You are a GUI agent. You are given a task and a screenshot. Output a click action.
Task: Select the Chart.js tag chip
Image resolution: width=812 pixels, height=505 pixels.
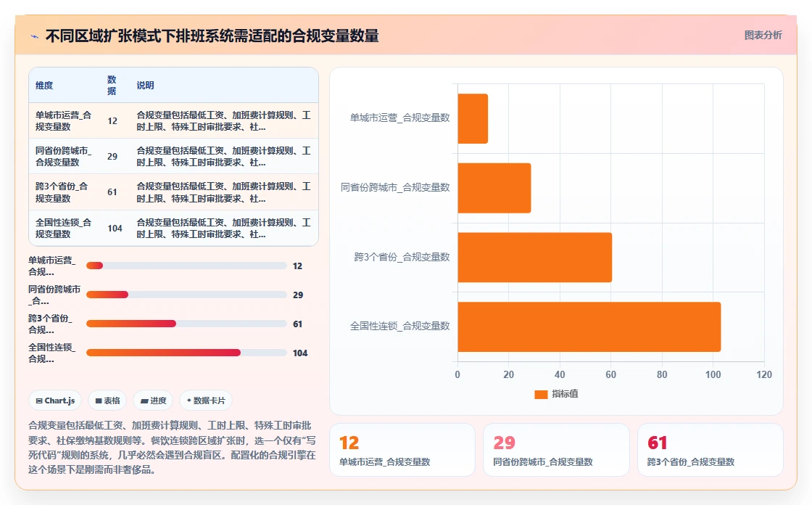tap(55, 401)
